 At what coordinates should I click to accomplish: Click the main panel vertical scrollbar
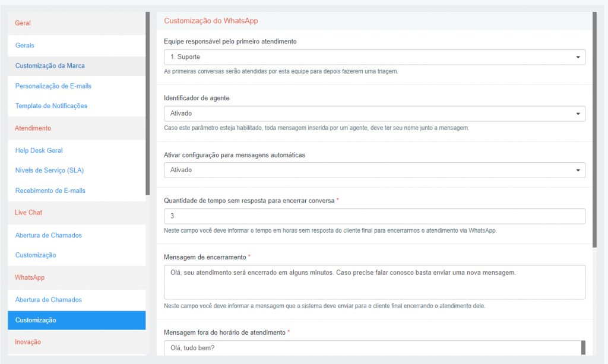pos(594,129)
